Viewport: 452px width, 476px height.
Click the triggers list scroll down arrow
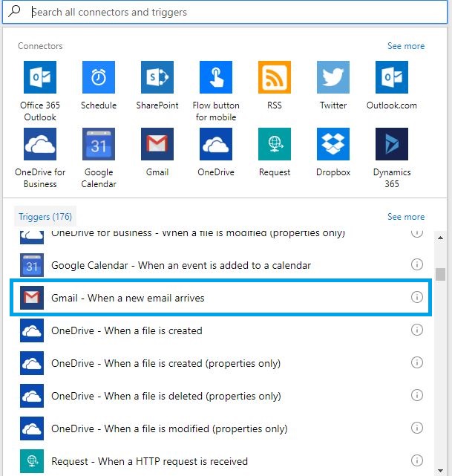440,471
